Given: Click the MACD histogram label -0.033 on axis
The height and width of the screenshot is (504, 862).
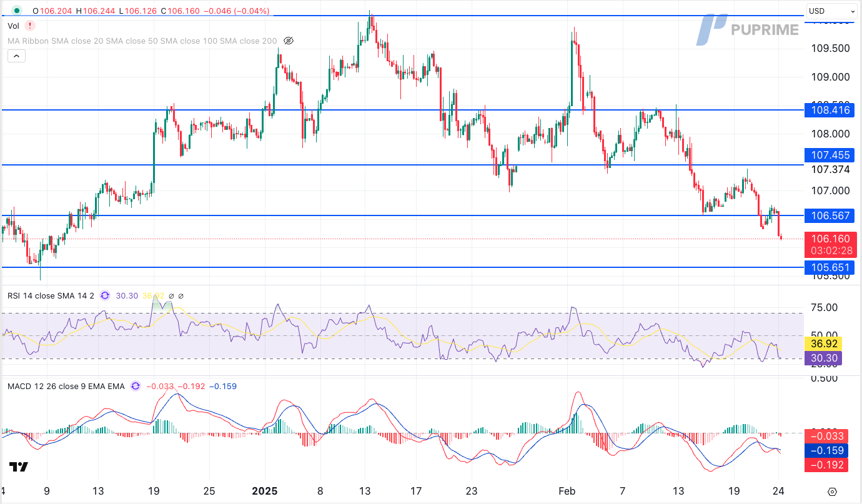Looking at the screenshot, I should pos(826,436).
